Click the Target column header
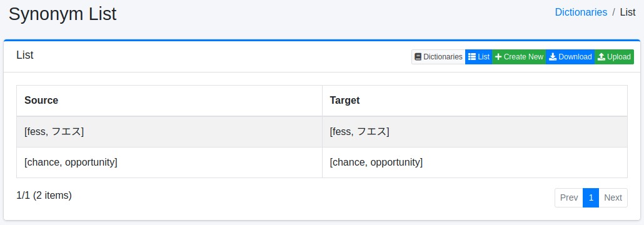Image resolution: width=644 pixels, height=225 pixels. (x=345, y=100)
